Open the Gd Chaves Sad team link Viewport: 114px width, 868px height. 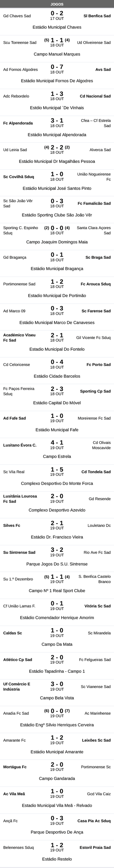[x=17, y=16]
